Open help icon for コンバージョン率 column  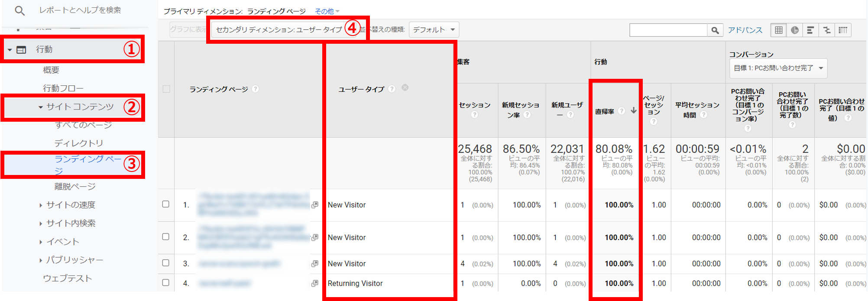[x=748, y=128]
